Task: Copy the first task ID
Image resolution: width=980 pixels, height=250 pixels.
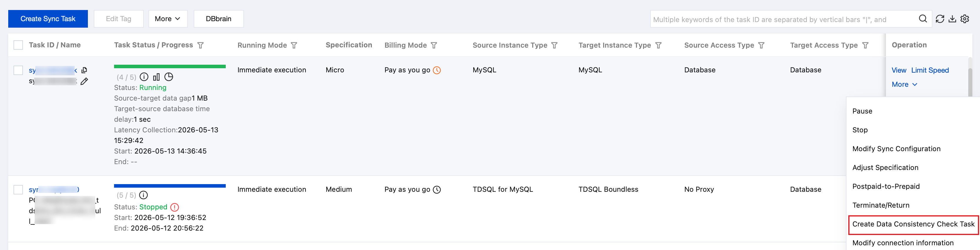Action: coord(84,70)
